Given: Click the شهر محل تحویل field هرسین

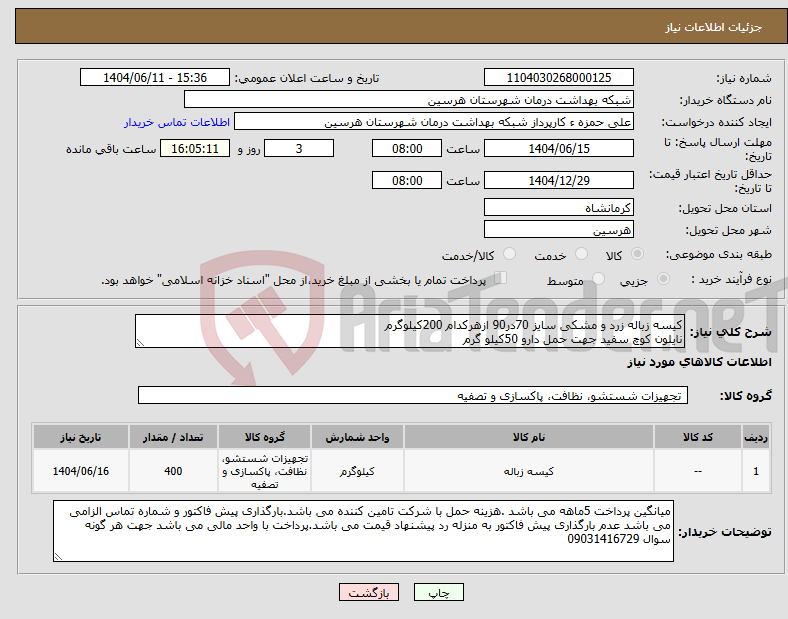Looking at the screenshot, I should click(x=558, y=230).
